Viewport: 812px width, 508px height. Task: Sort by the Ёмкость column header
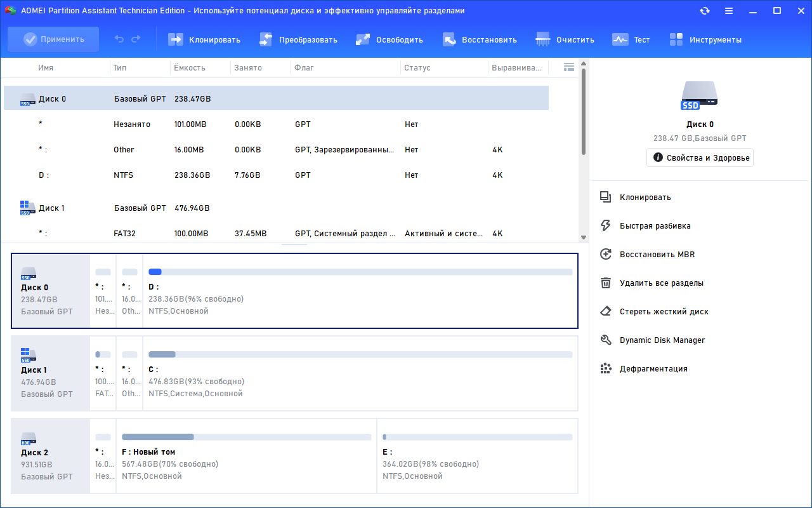point(190,67)
